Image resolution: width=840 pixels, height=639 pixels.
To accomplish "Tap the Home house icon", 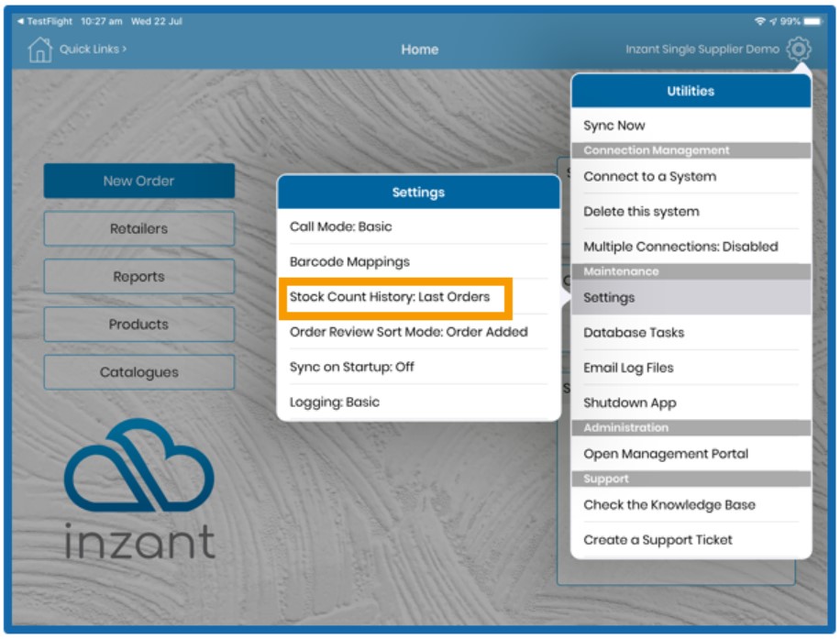I will [x=40, y=50].
